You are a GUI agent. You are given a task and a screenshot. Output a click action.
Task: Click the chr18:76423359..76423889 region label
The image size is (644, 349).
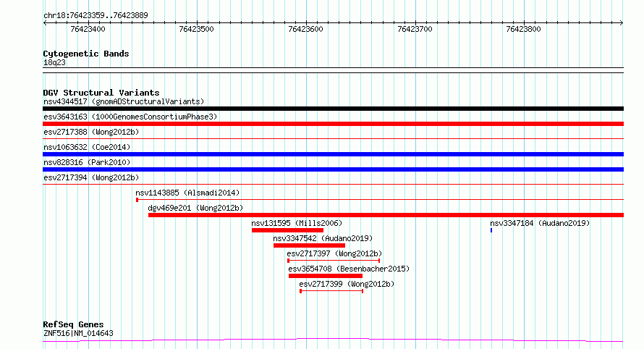coord(96,15)
